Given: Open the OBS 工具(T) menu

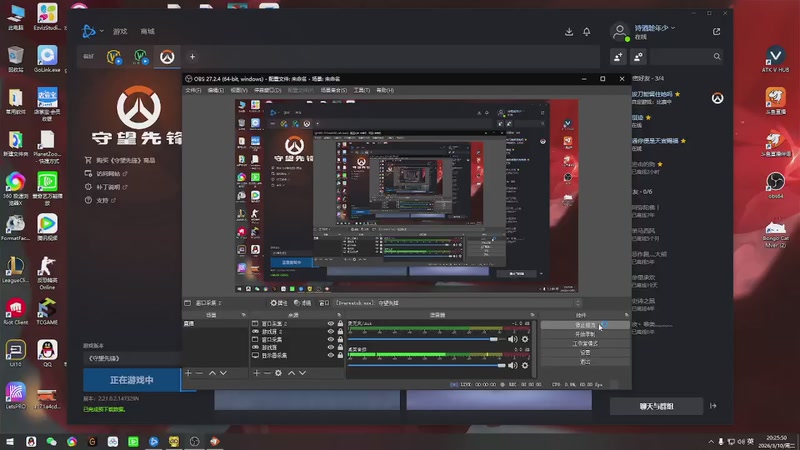Looking at the screenshot, I should click(x=362, y=90).
